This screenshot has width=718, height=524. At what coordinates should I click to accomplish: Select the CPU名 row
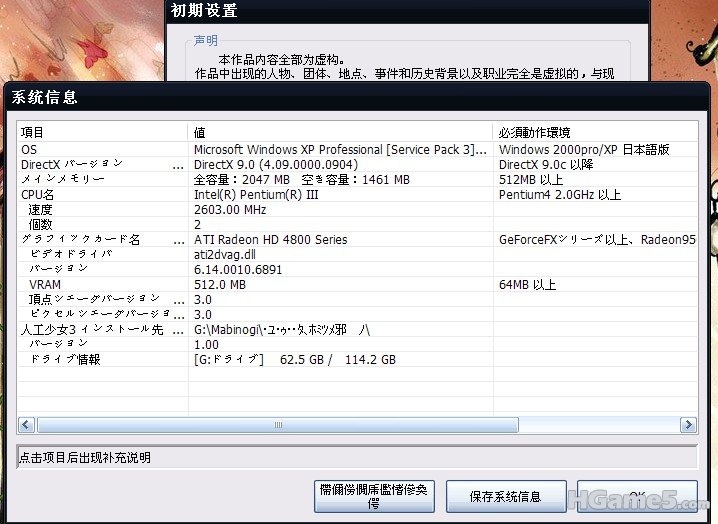(357, 195)
